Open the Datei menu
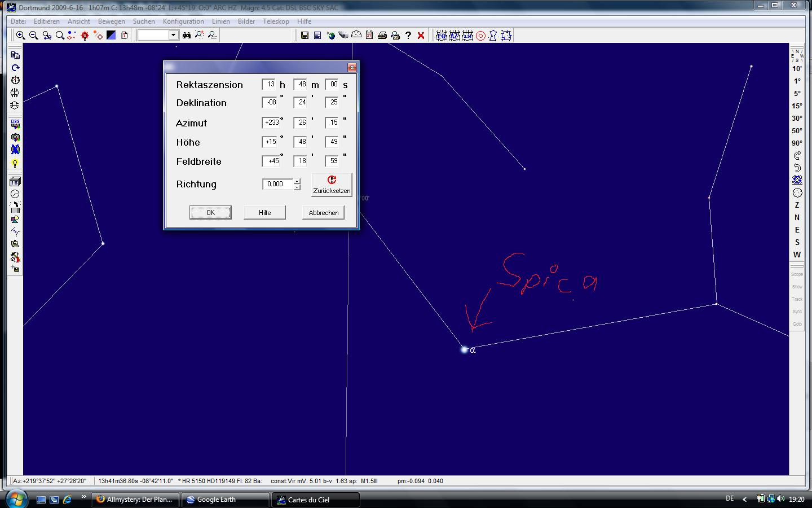This screenshot has width=812, height=508. click(18, 21)
